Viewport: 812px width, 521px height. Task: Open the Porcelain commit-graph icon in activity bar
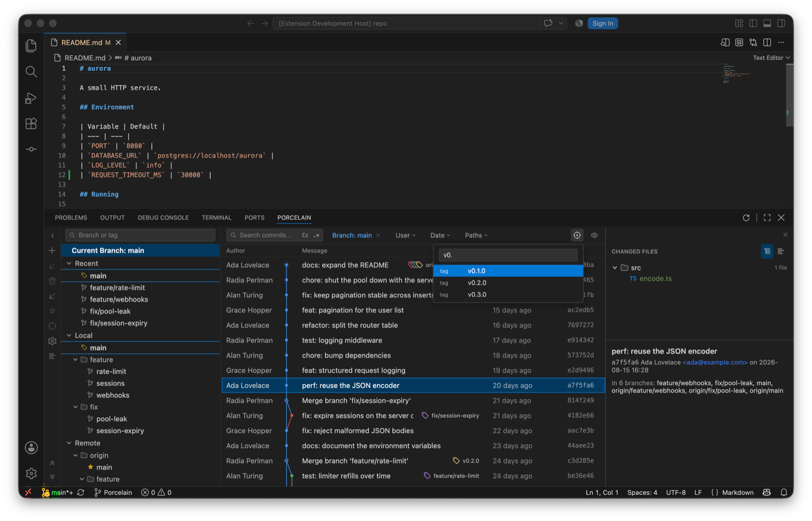[31, 149]
